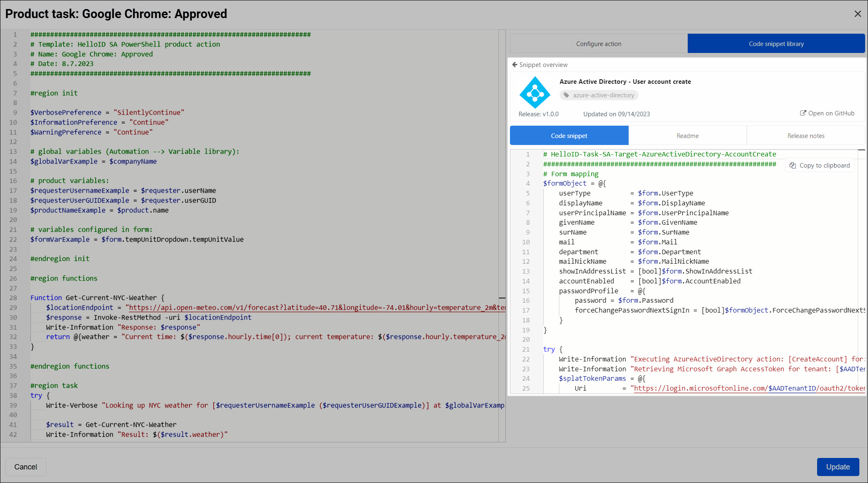Click the azure-active-directory tag
Screen dimensions: 868x483
pyautogui.click(x=599, y=95)
